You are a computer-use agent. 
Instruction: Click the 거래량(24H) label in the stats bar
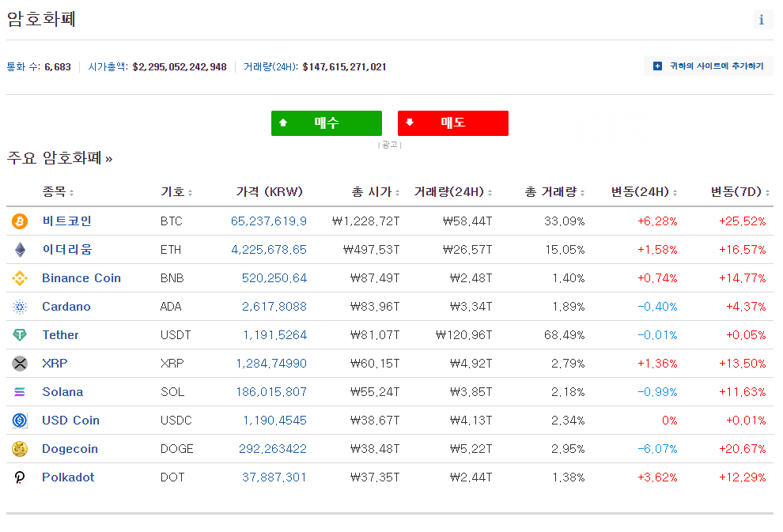(x=270, y=67)
